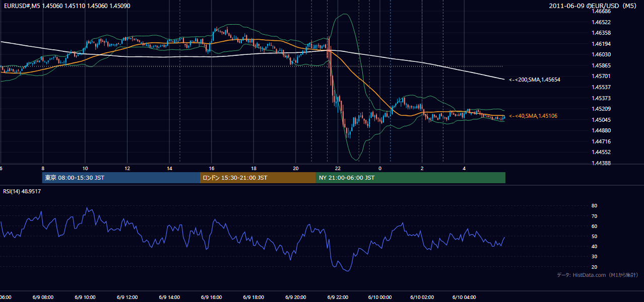The width and height of the screenshot is (644, 302).
Task: Click RSI scale value 20
Action: [594, 267]
